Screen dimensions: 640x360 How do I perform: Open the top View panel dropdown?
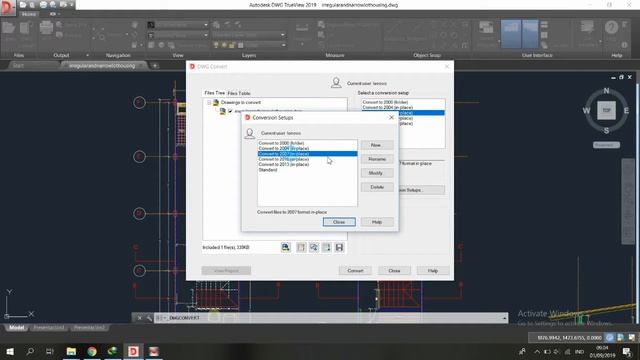(206, 25)
